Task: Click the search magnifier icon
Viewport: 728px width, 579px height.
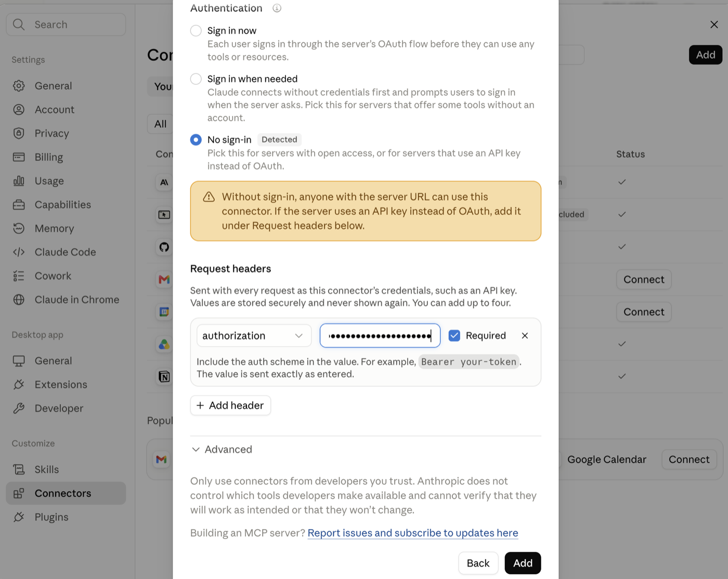Action: tap(19, 24)
